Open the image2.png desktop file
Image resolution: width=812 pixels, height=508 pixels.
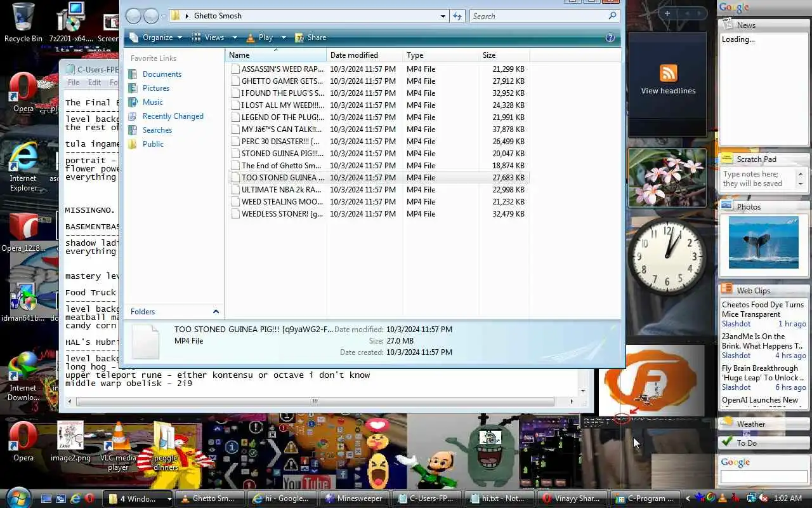(70, 441)
